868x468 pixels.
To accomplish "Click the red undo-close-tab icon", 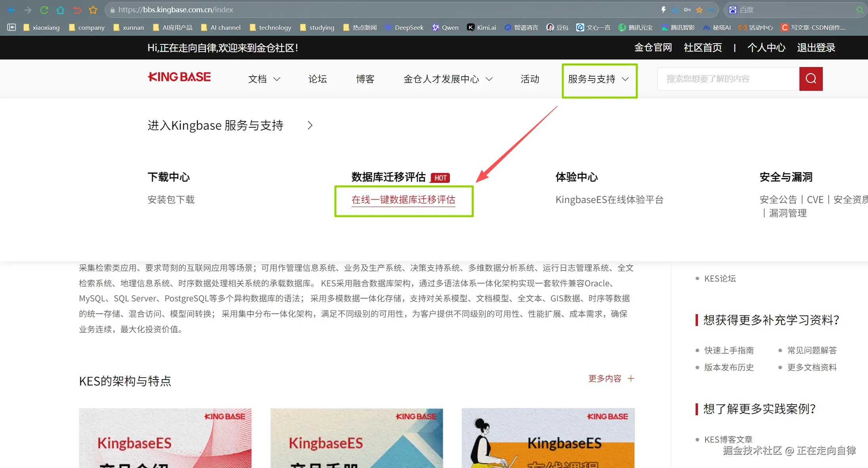I will 77,10.
